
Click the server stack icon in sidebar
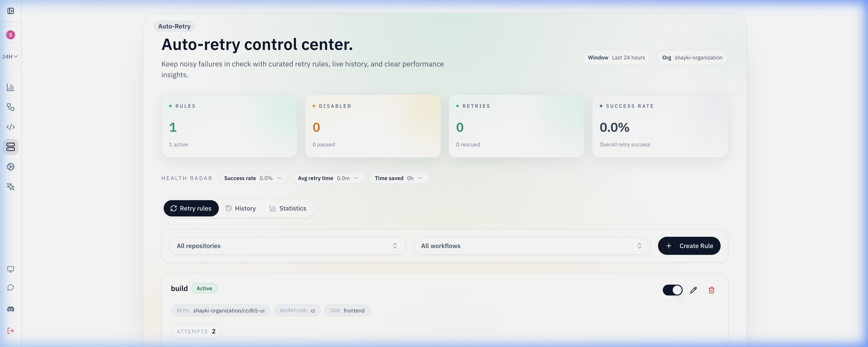(10, 147)
